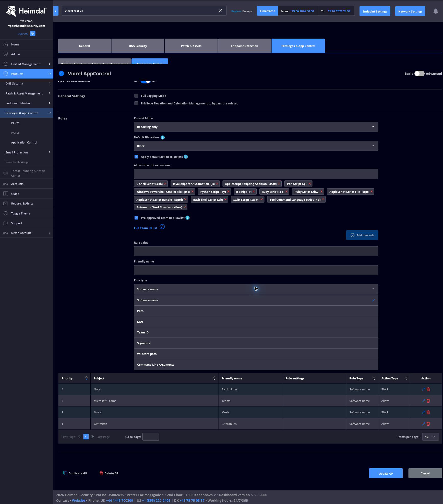
Task: Collapse the Rule type dropdown
Action: [256, 289]
